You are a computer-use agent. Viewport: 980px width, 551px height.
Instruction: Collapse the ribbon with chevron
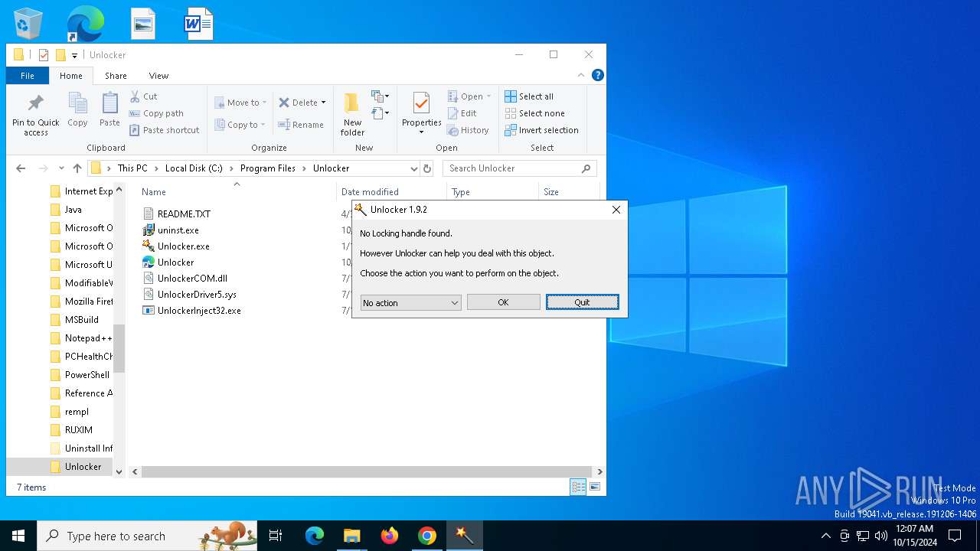[x=581, y=75]
